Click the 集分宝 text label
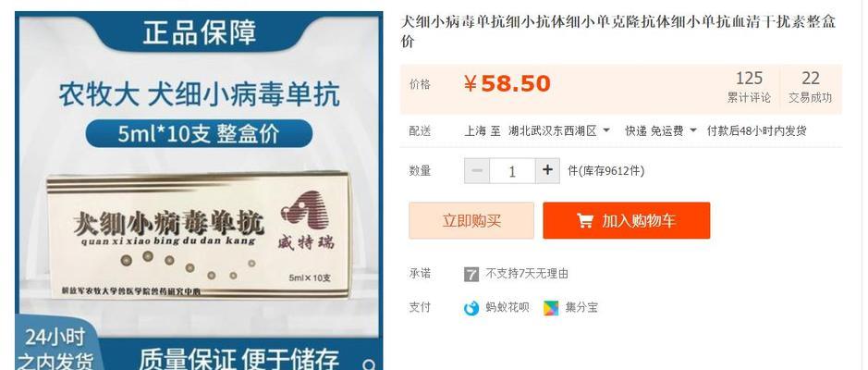The width and height of the screenshot is (868, 370). [581, 307]
